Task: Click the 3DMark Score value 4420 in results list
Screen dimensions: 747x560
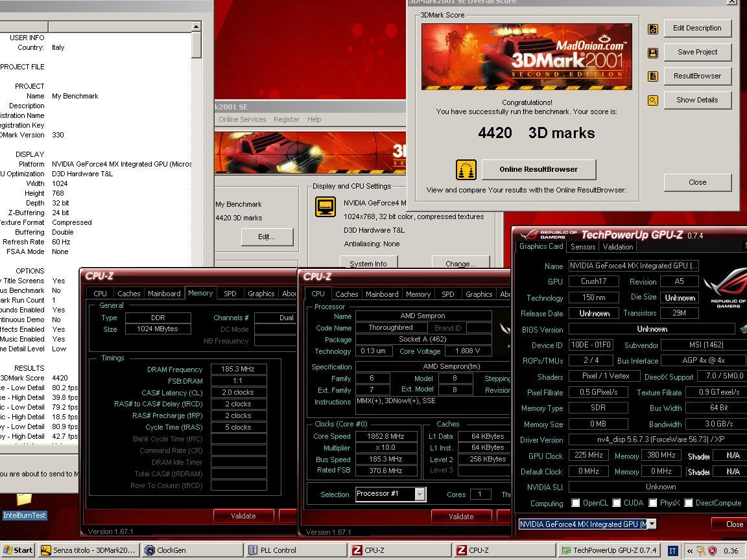Action: click(x=60, y=378)
